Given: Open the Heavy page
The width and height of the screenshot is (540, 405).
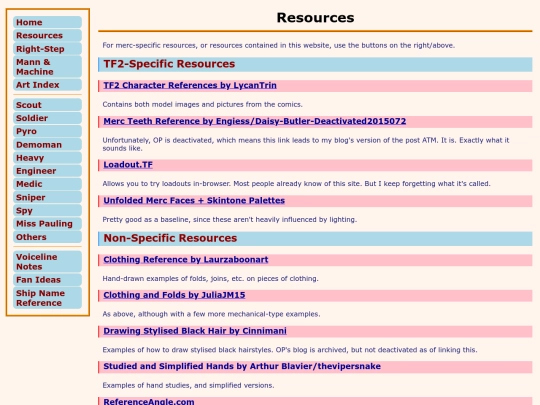Looking at the screenshot, I should tap(48, 158).
